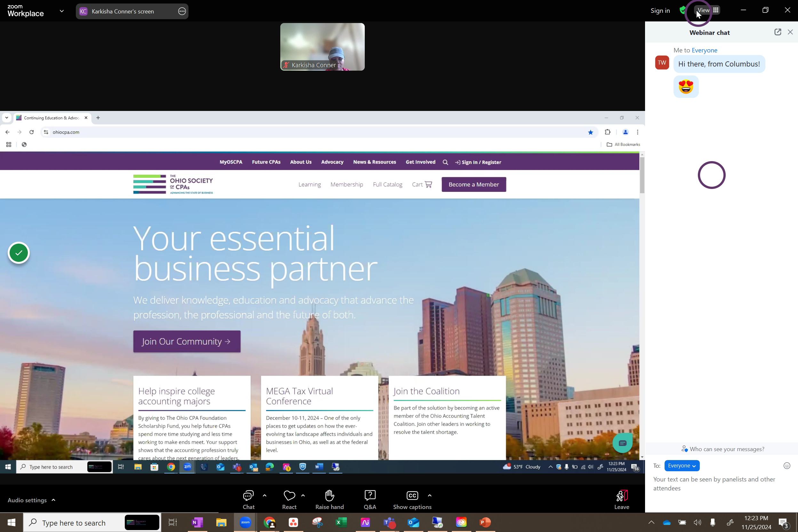Screen dimensions: 798x532
Task: Click the shared browser's vertical scrollbar
Action: point(642,176)
